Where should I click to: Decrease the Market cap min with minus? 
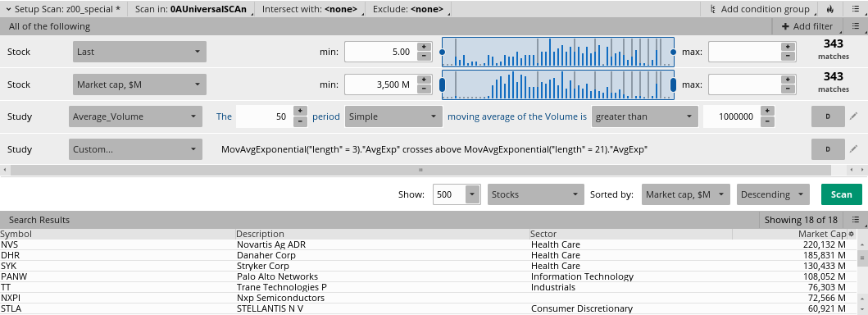click(424, 89)
